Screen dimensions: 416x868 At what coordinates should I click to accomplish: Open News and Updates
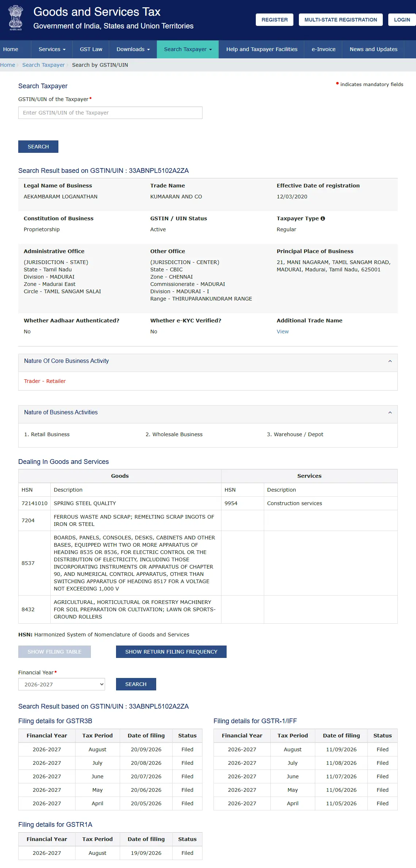pyautogui.click(x=373, y=49)
